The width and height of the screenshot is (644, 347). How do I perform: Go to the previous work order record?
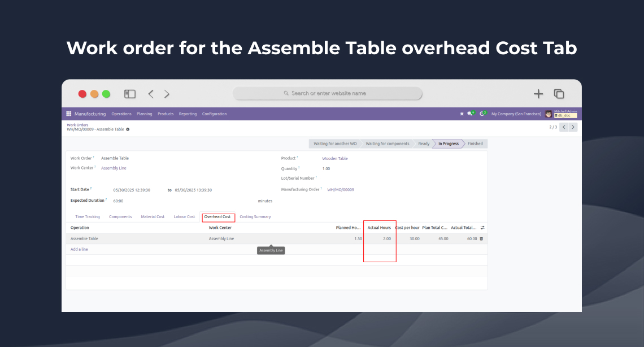[x=564, y=127]
